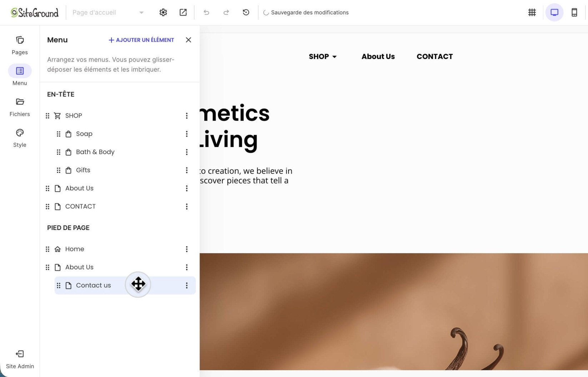Select the Soap menu item
The image size is (588, 377).
(84, 134)
